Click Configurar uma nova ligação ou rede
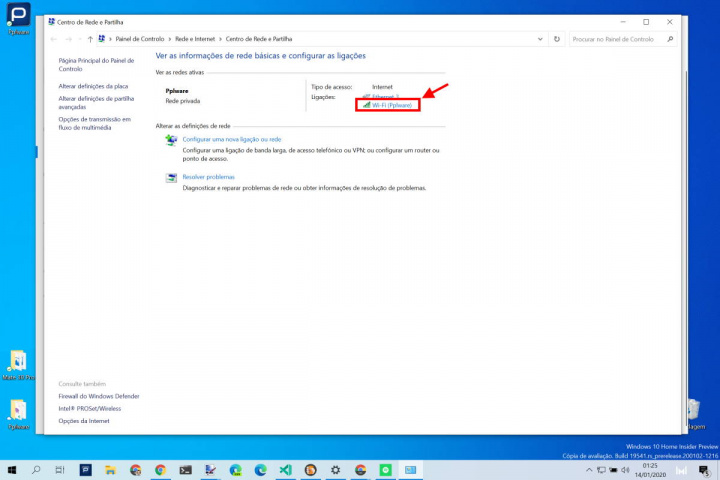 pos(231,139)
